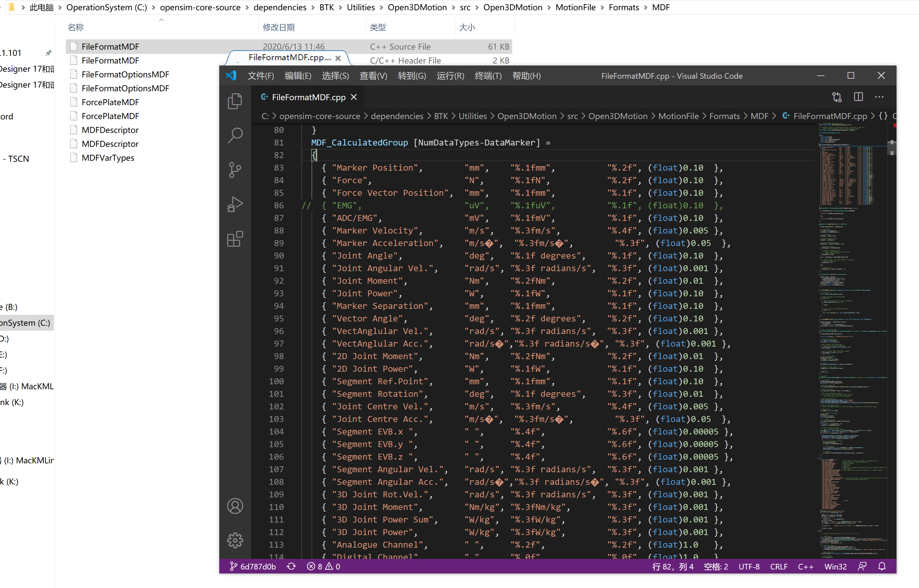The height and width of the screenshot is (588, 919).
Task: Change end of line sequence CRLF
Action: pos(779,567)
